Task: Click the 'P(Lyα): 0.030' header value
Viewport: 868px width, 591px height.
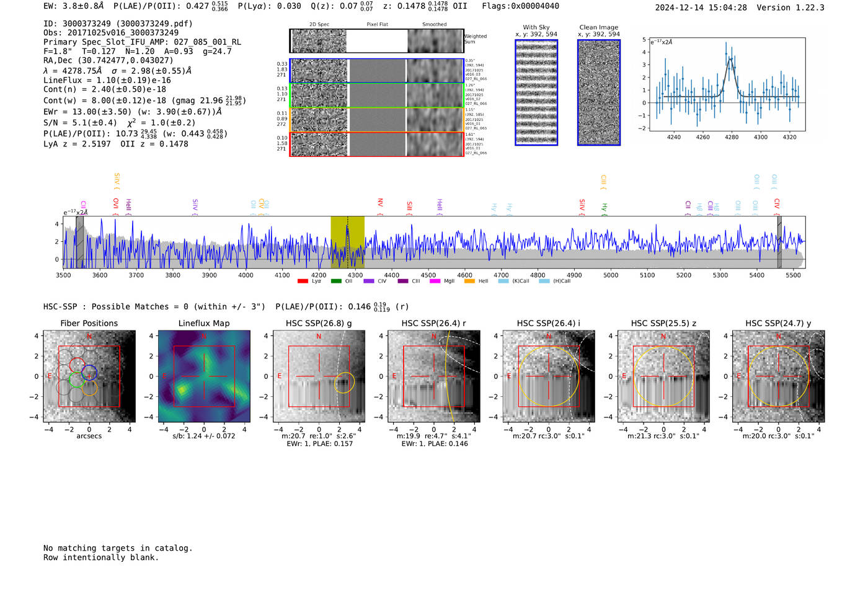Action: [x=270, y=6]
